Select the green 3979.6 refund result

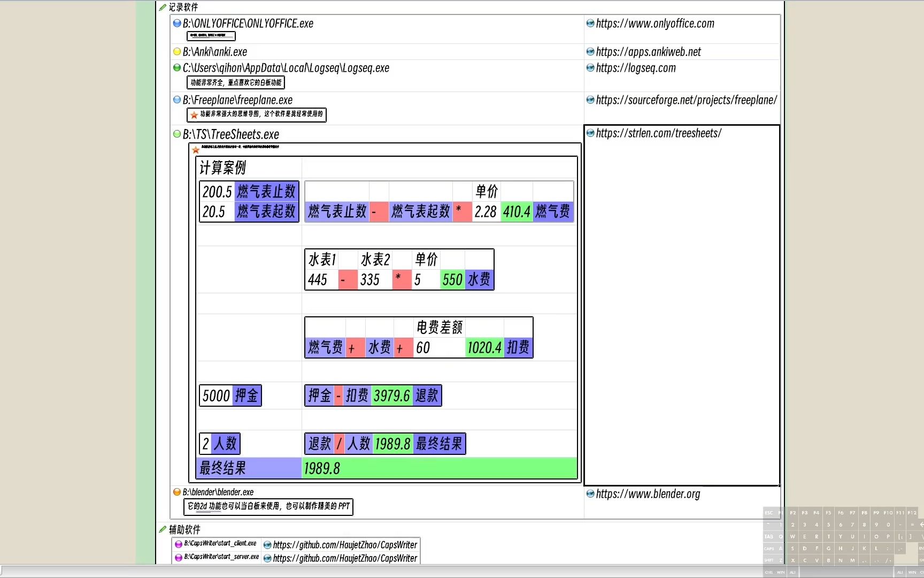point(391,396)
